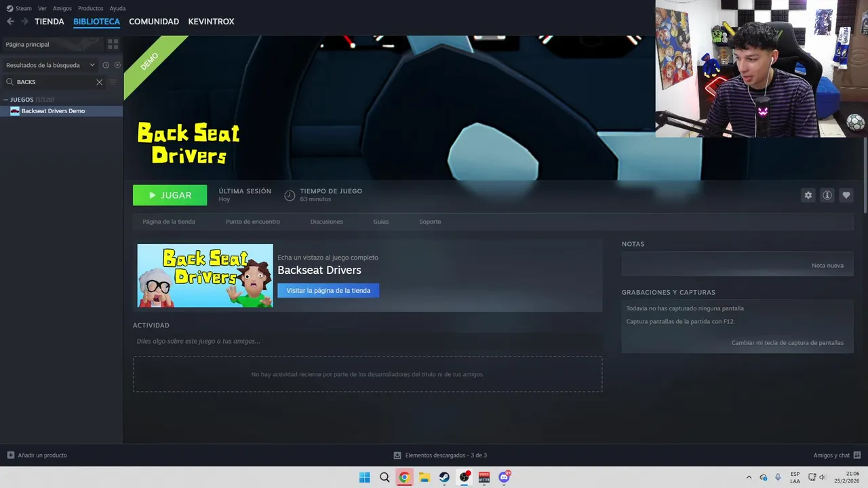Open the Soporte tab
This screenshot has width=868, height=488.
click(430, 222)
